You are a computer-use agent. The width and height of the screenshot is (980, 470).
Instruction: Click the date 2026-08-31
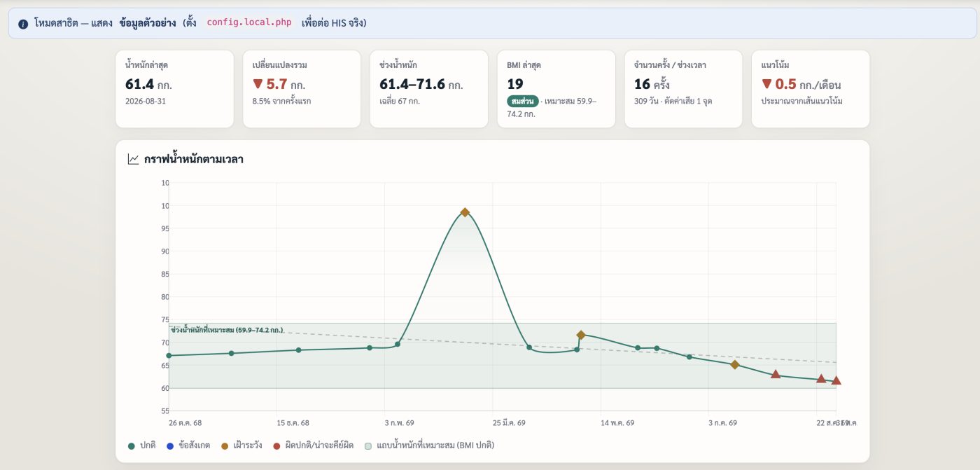click(x=146, y=101)
